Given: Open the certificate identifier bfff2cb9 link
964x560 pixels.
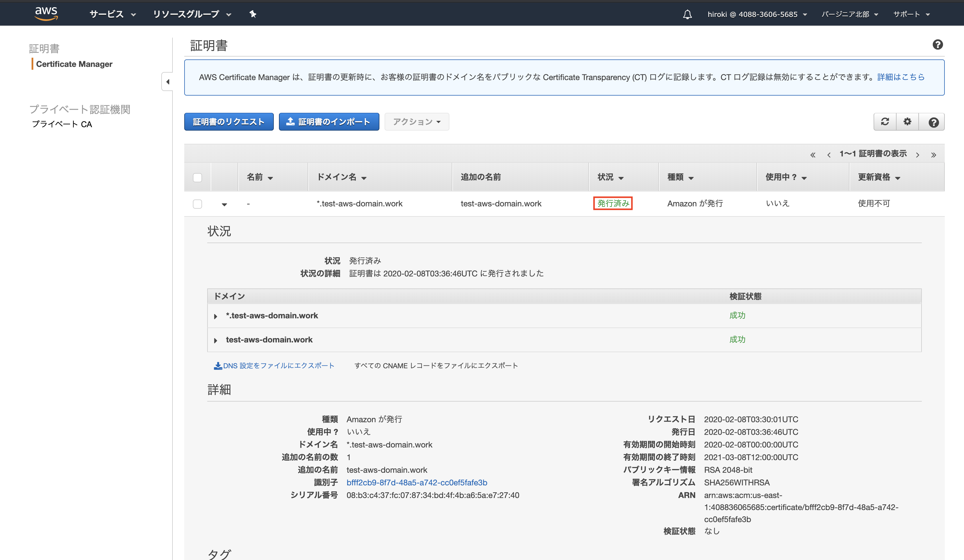Looking at the screenshot, I should click(417, 482).
